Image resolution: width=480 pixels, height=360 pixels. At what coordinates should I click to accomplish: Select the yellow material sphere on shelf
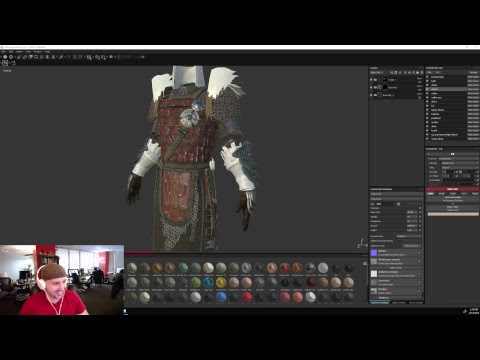[x=221, y=282]
